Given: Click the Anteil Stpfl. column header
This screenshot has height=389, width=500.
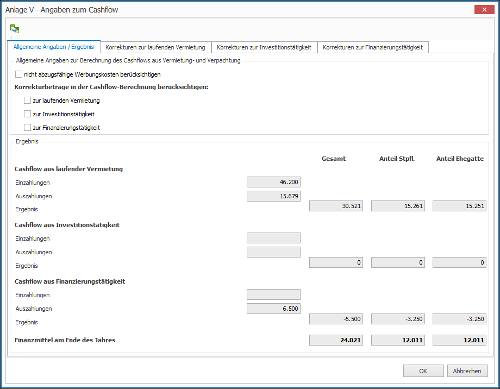Looking at the screenshot, I should click(x=397, y=159).
